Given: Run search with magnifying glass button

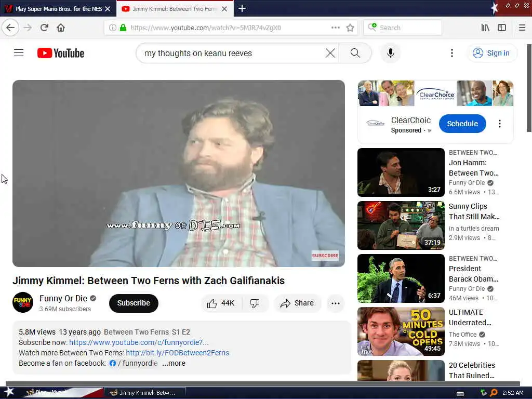Looking at the screenshot, I should [x=355, y=53].
